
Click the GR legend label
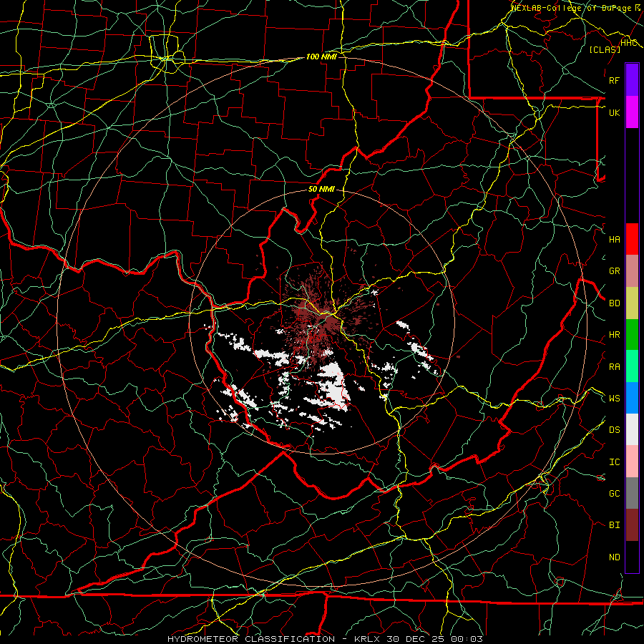point(614,271)
